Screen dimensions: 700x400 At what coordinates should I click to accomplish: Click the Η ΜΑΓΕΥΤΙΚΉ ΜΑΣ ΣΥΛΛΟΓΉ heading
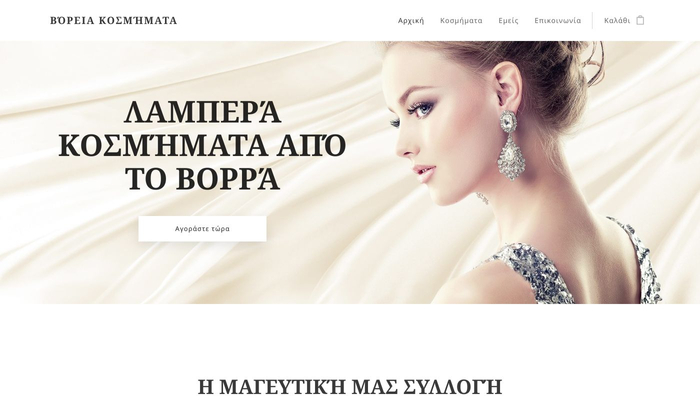(350, 387)
